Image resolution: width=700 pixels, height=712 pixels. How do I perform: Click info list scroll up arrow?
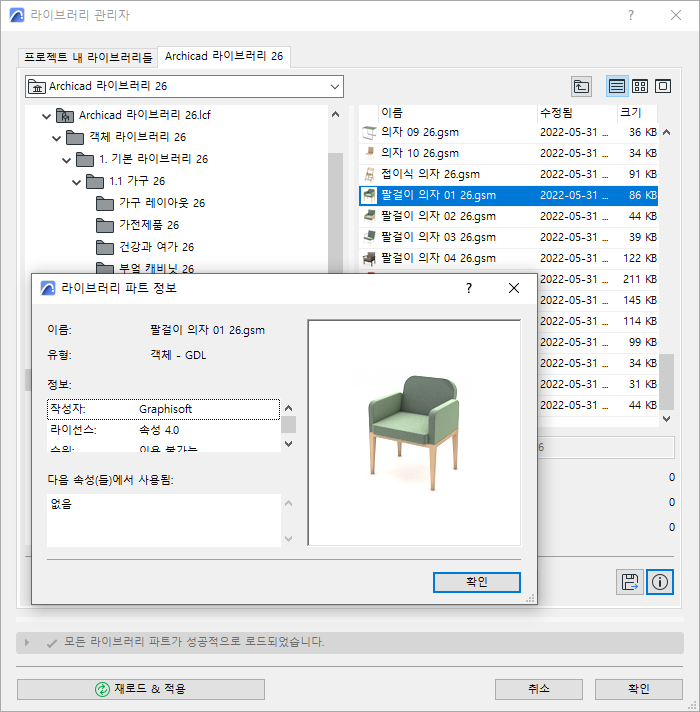pos(288,408)
